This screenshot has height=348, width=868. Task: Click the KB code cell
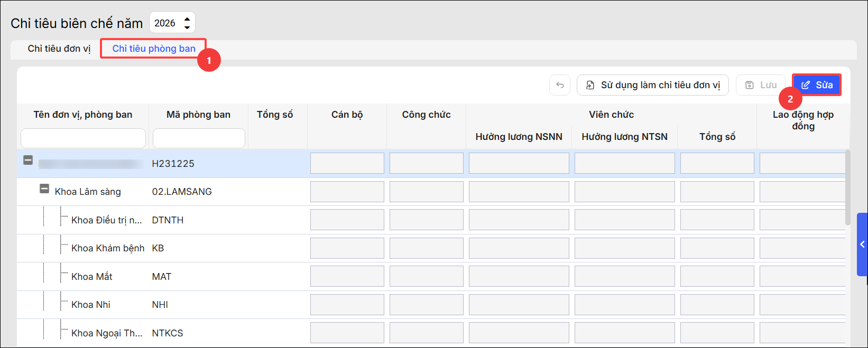pyautogui.click(x=158, y=248)
